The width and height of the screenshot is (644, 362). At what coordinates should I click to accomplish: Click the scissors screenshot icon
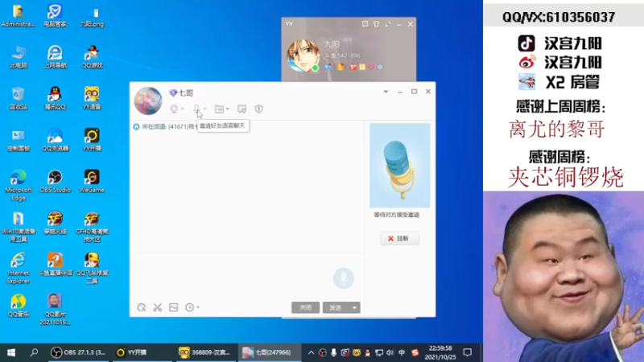(157, 307)
